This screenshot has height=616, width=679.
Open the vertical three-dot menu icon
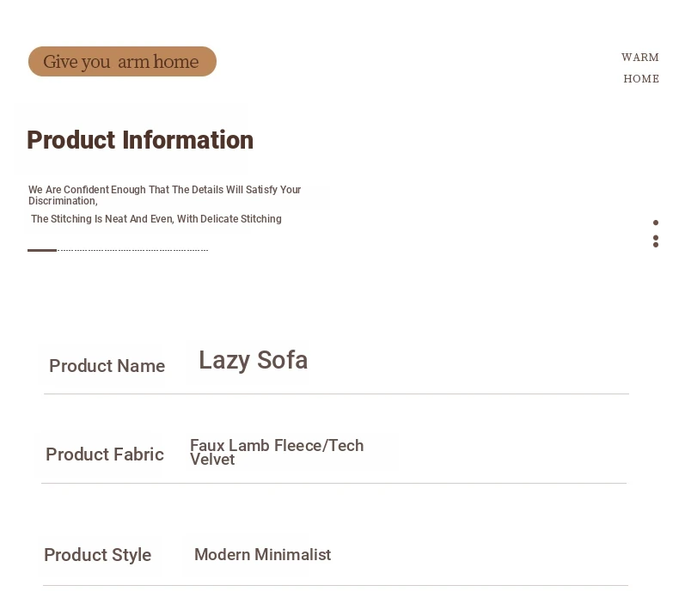pos(656,234)
